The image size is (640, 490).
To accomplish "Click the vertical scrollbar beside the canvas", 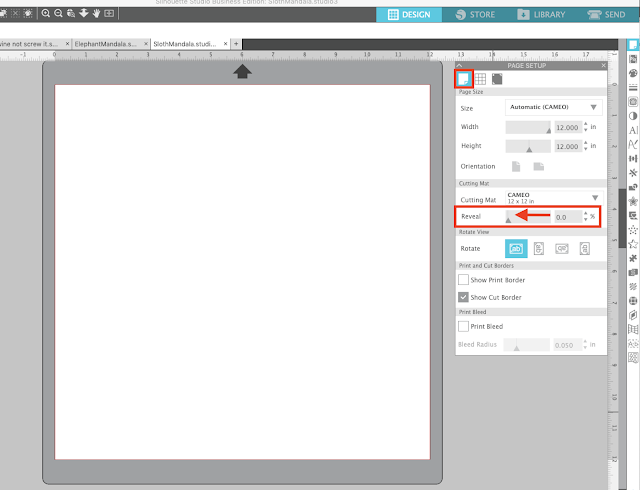I will (x=622, y=218).
